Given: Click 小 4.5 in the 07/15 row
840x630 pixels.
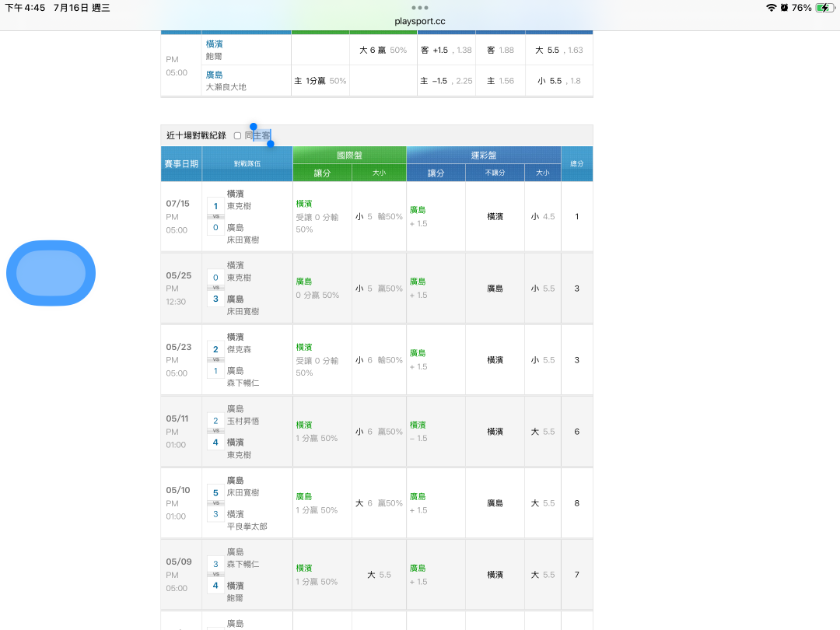Looking at the screenshot, I should click(543, 216).
